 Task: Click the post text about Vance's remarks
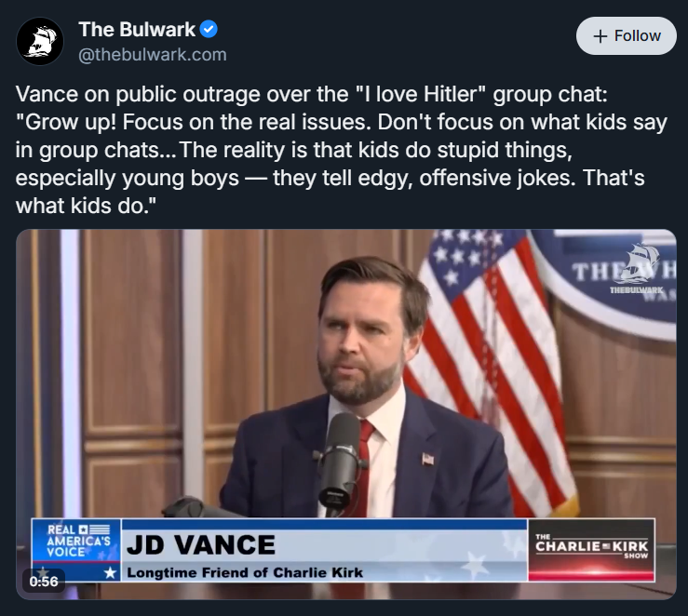coord(343,150)
